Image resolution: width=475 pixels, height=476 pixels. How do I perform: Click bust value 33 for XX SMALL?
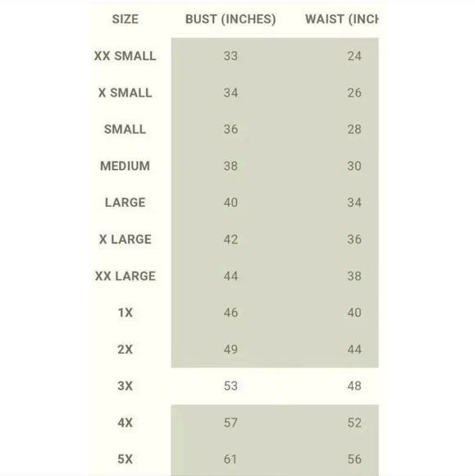pyautogui.click(x=231, y=56)
